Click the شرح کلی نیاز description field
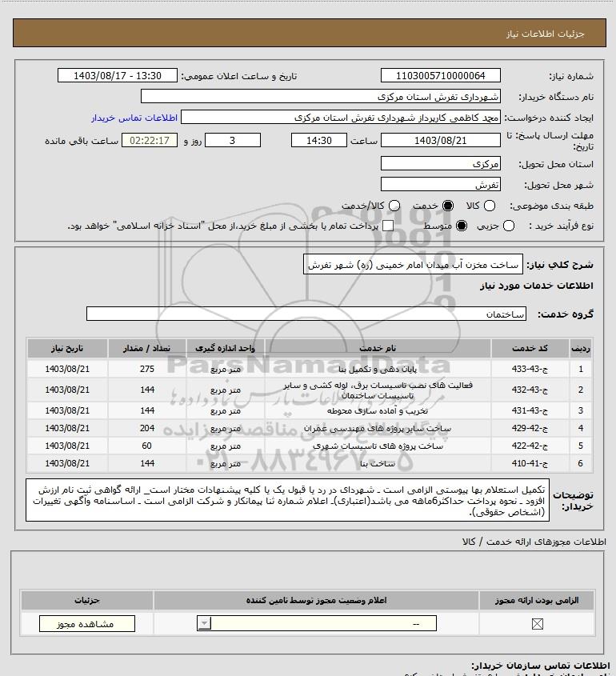Image resolution: width=616 pixels, height=676 pixels. tap(413, 264)
